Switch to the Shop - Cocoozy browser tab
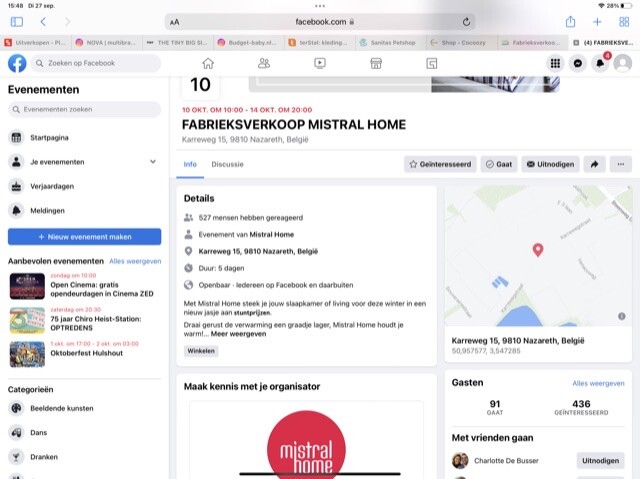The image size is (640, 479). 462,42
